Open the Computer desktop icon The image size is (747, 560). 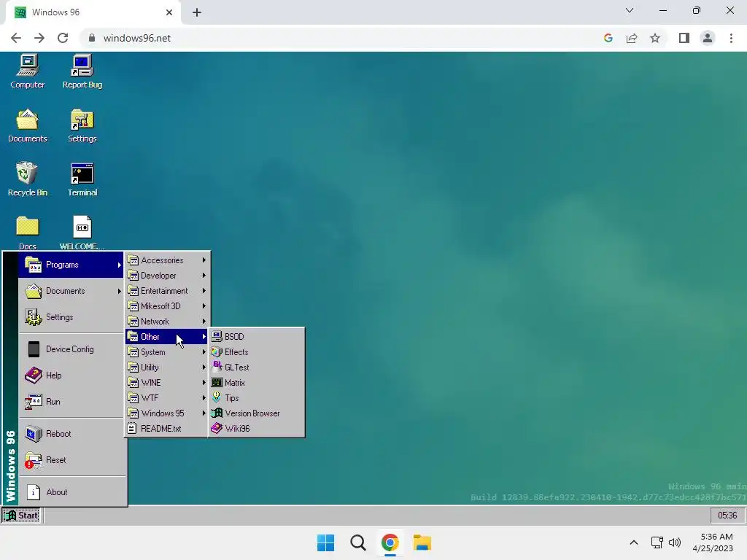[x=28, y=72]
